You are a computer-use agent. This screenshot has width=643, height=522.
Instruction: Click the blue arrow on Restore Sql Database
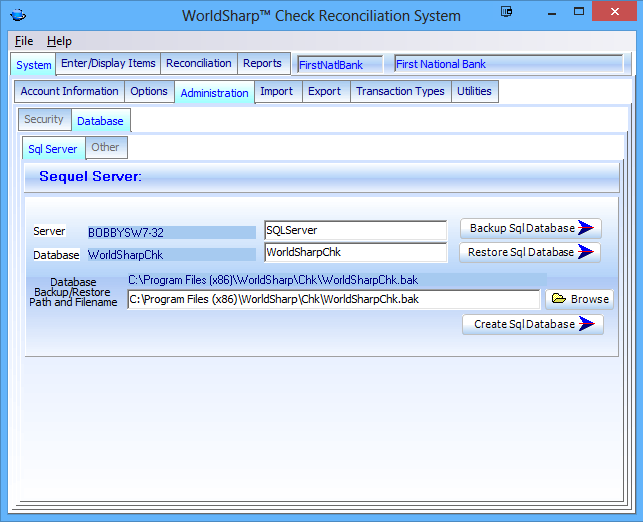click(x=588, y=253)
